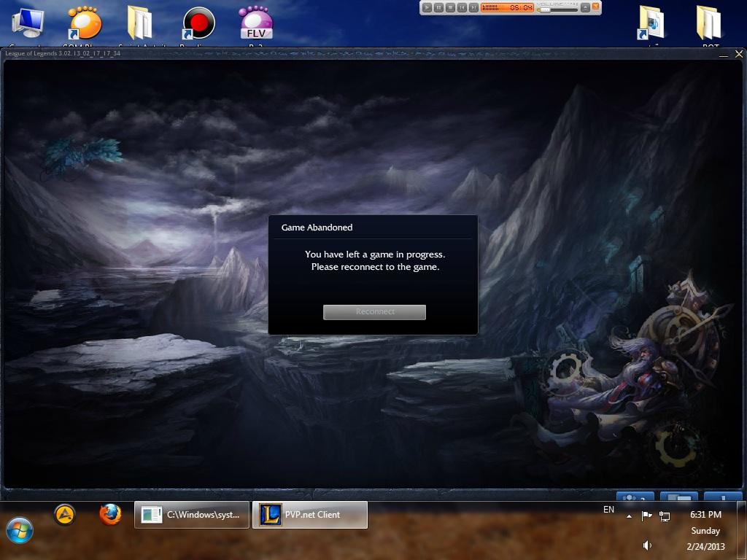Click the Show desktop strip at taskbar end
747x560 pixels.
click(x=743, y=530)
